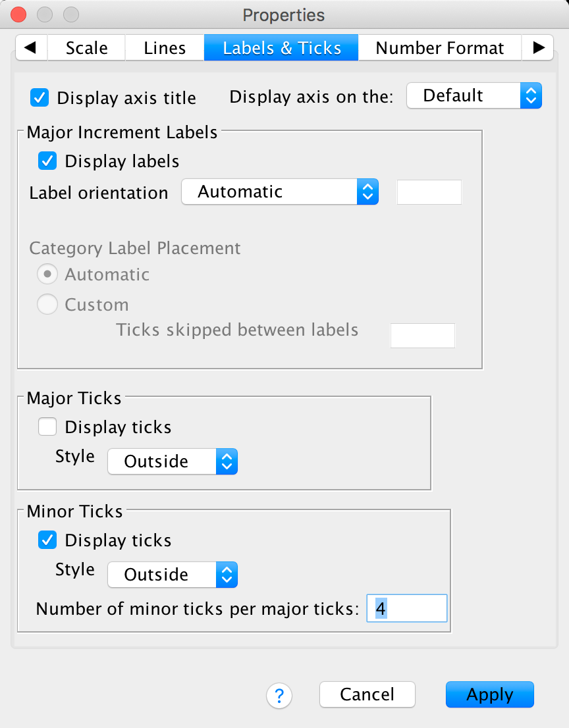Click the help question mark icon
Viewport: 569px width, 728px height.
click(x=279, y=695)
